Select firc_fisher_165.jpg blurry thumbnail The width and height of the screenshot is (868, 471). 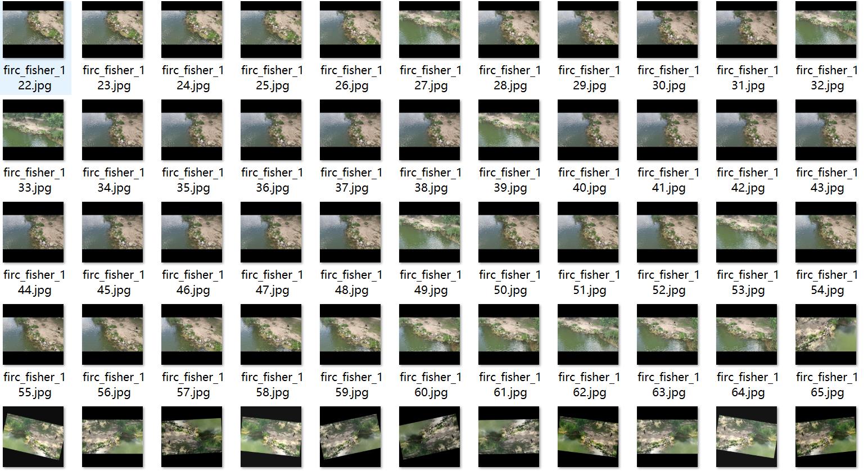826,334
